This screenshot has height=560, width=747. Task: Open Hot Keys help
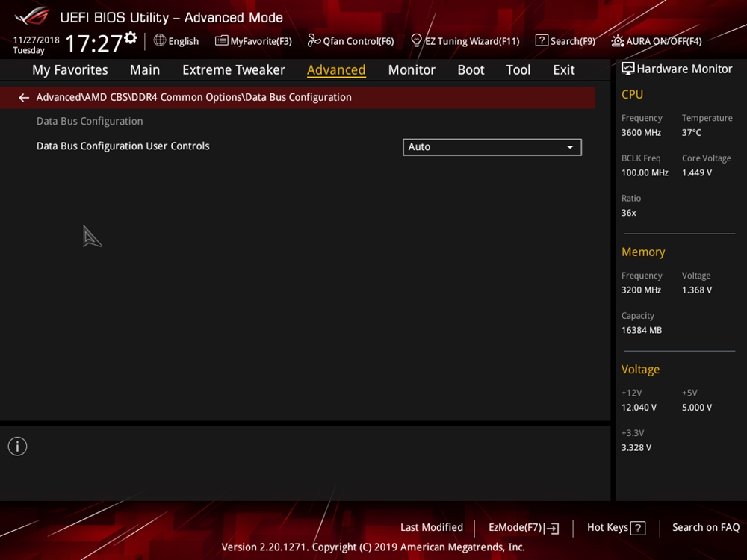[x=616, y=528]
